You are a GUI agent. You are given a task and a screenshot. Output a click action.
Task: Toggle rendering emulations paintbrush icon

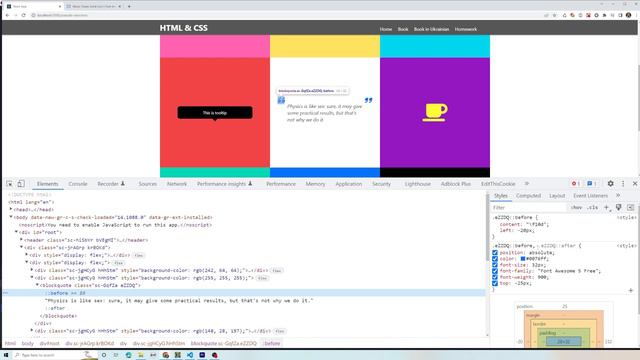coord(619,208)
